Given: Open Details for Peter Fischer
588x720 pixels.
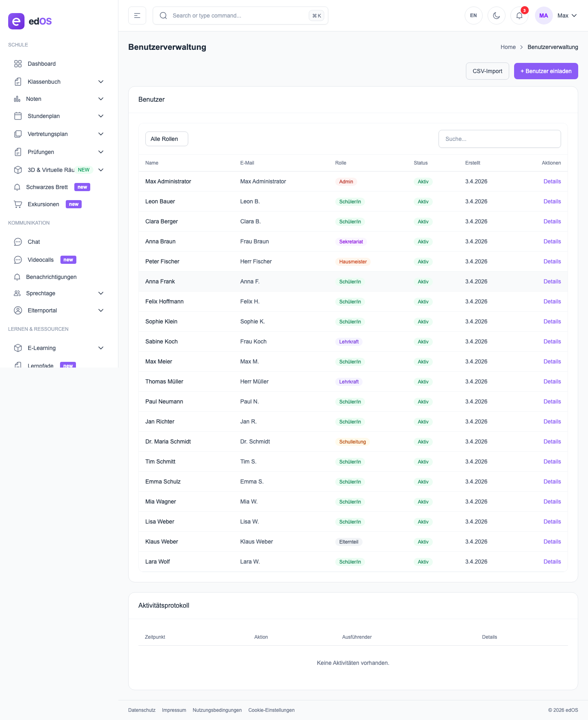Looking at the screenshot, I should click(552, 261).
